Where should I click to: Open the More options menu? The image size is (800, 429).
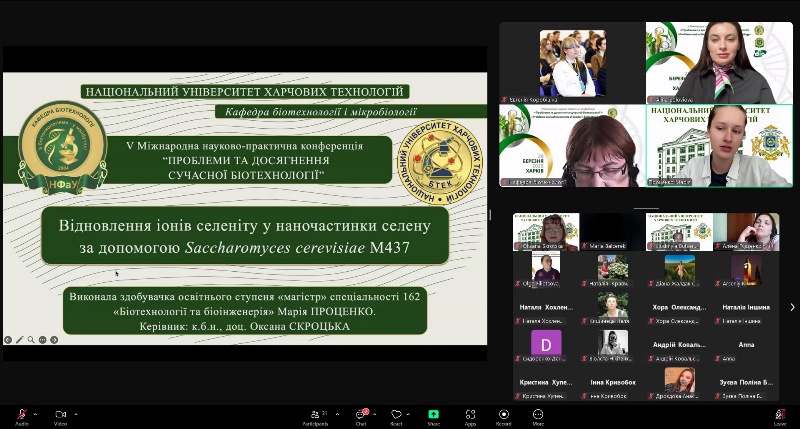coord(538,416)
